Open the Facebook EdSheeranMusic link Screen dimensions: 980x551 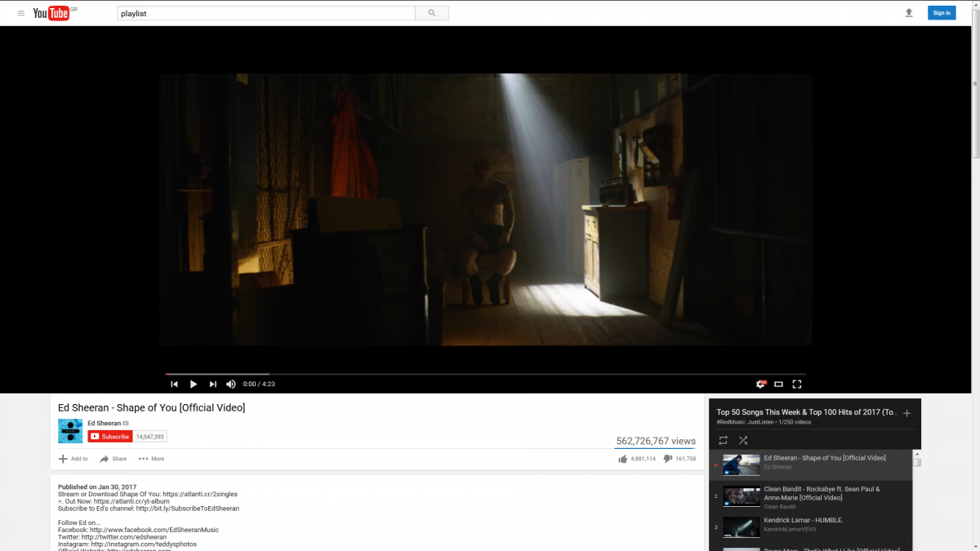click(154, 530)
